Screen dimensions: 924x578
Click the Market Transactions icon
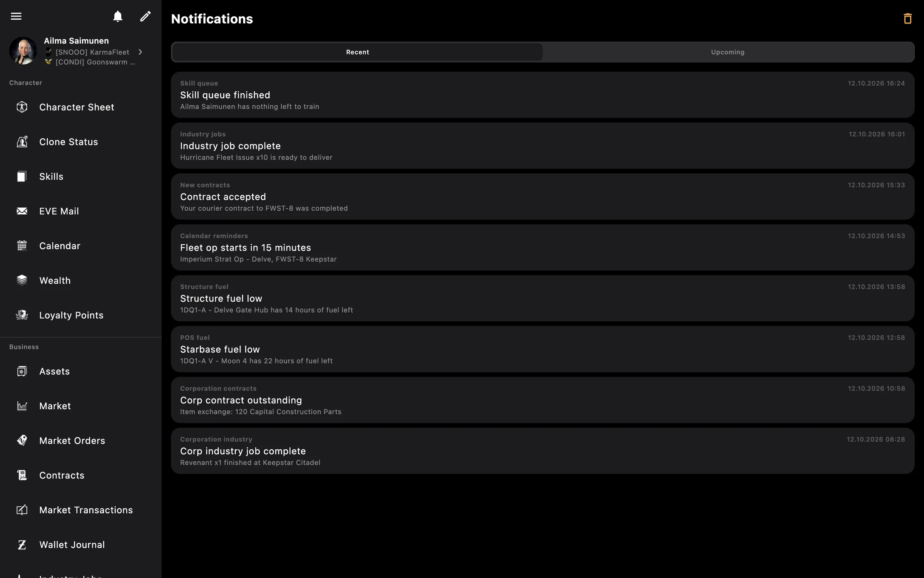22,510
